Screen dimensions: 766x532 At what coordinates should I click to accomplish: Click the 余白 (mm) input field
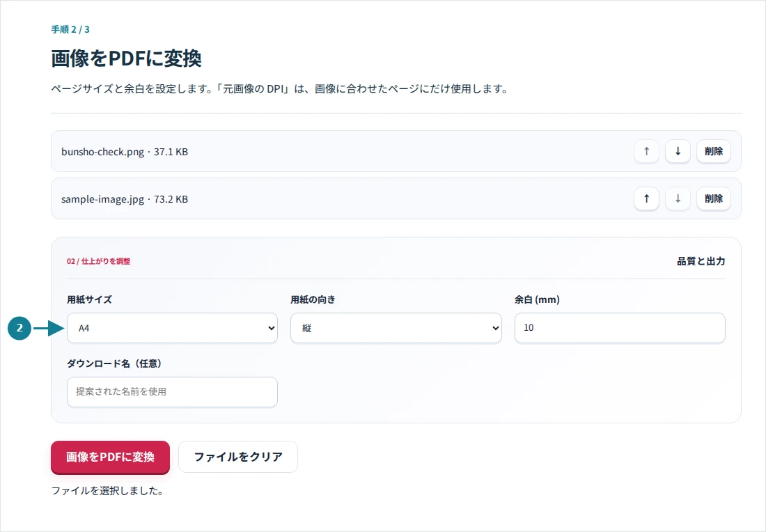(x=620, y=328)
